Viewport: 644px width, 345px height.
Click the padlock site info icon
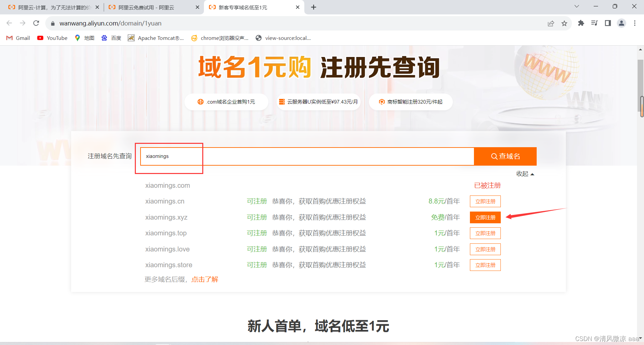(53, 23)
